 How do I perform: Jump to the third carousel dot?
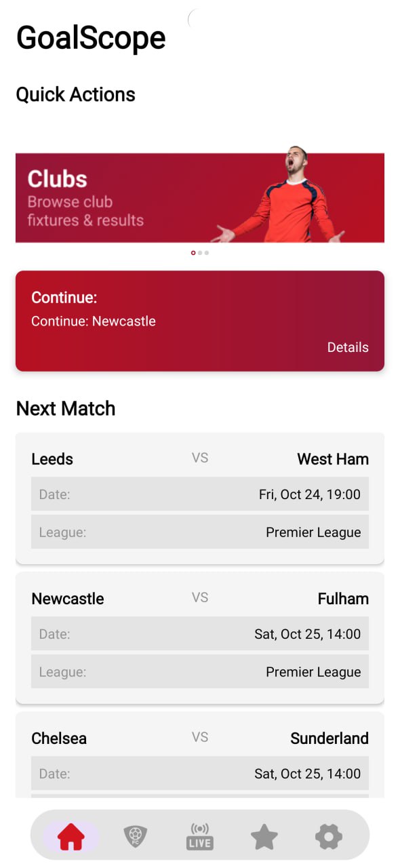pos(207,252)
